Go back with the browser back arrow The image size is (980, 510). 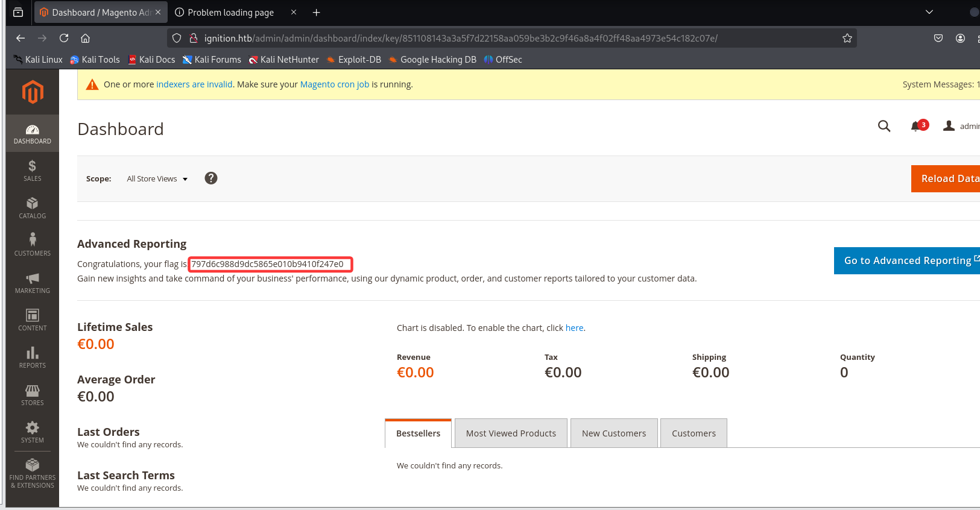21,38
